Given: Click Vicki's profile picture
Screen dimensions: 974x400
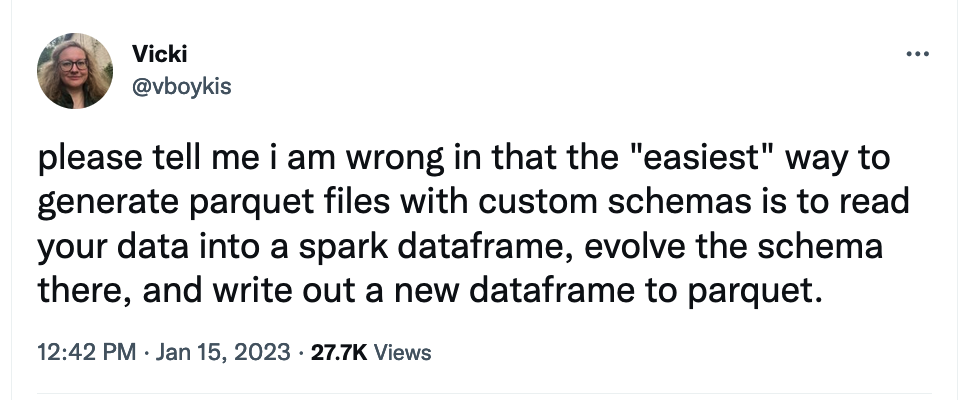Looking at the screenshot, I should coord(75,70).
